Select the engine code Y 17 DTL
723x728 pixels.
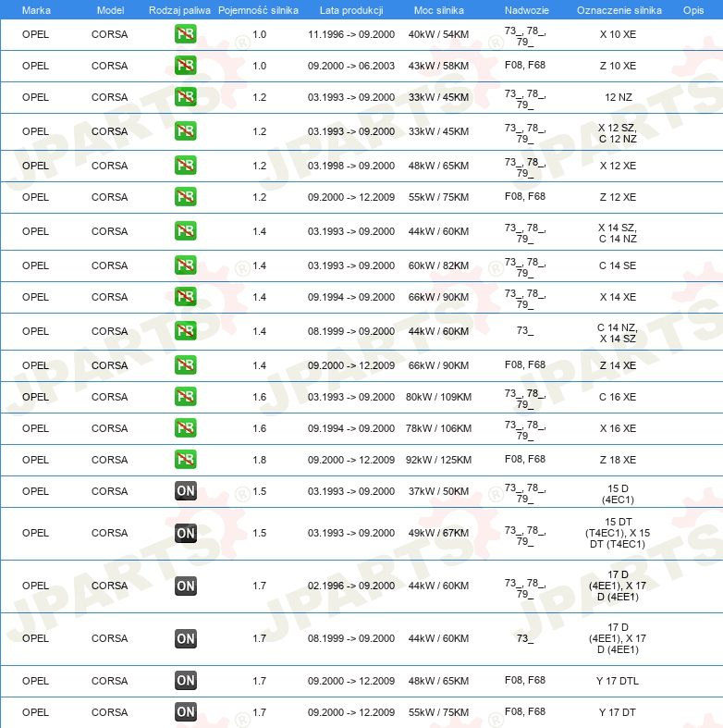[618, 681]
